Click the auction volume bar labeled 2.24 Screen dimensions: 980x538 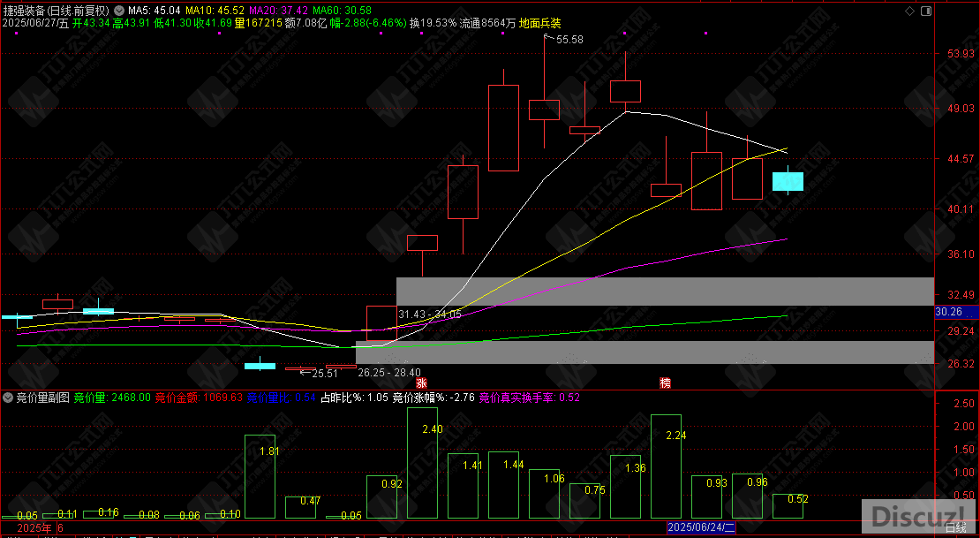pos(666,466)
